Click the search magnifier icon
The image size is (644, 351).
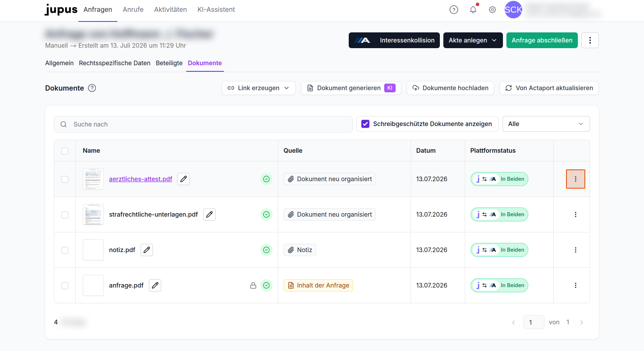tap(64, 124)
